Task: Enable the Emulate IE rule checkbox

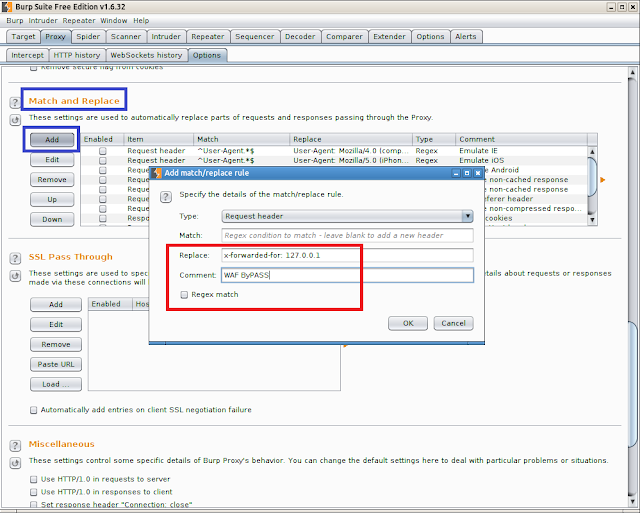Action: click(103, 151)
